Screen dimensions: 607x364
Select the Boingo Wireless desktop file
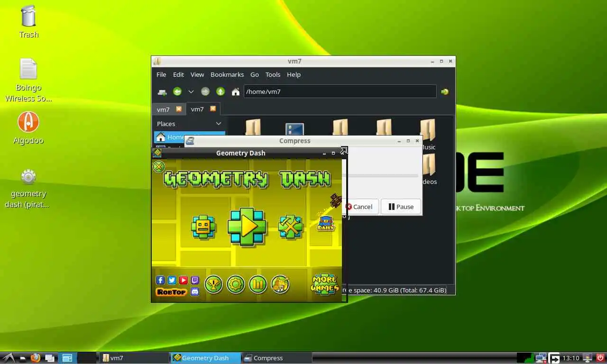click(28, 80)
